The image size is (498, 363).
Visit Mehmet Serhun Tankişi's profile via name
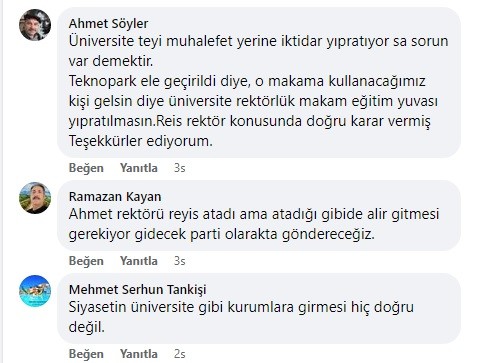click(137, 290)
